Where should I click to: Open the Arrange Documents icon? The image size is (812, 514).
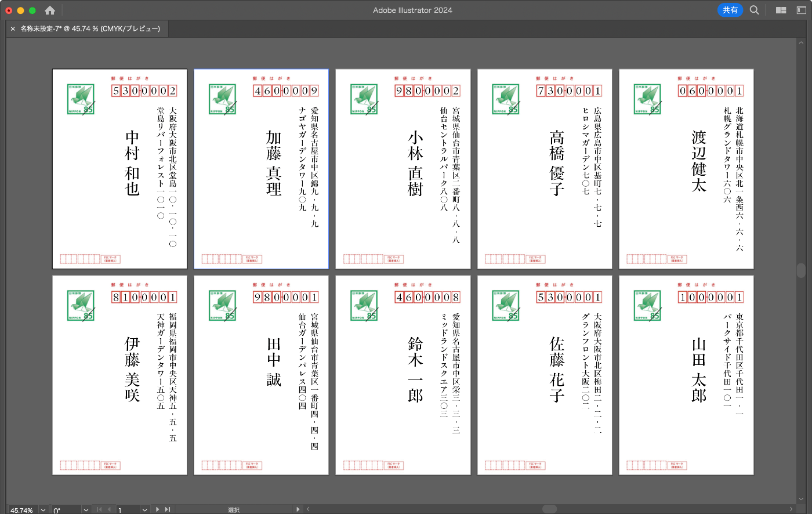pyautogui.click(x=781, y=10)
